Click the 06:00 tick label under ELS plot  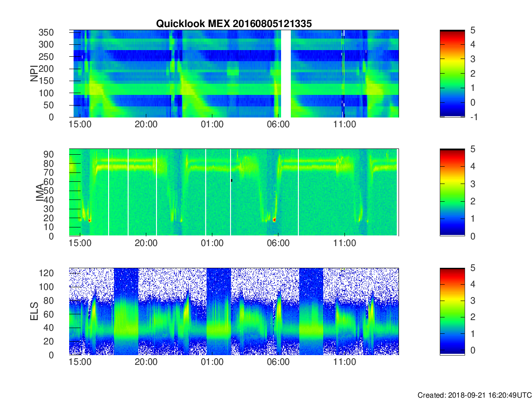click(x=278, y=363)
